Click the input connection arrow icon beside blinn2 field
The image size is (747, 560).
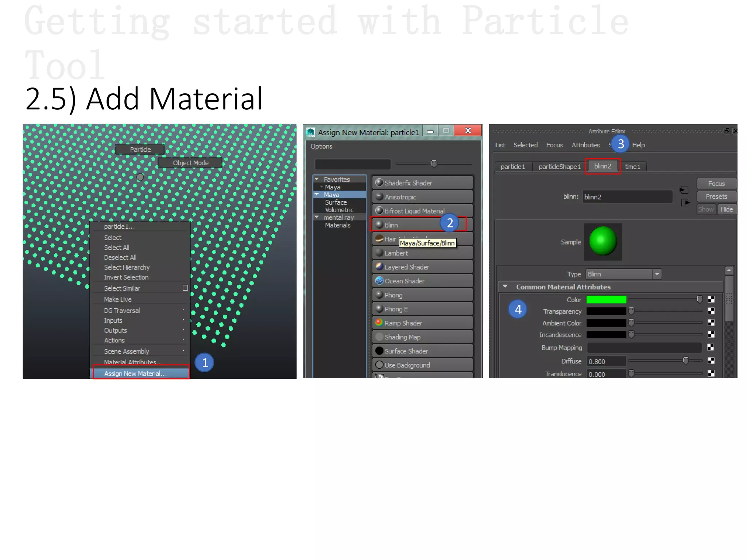coord(684,190)
